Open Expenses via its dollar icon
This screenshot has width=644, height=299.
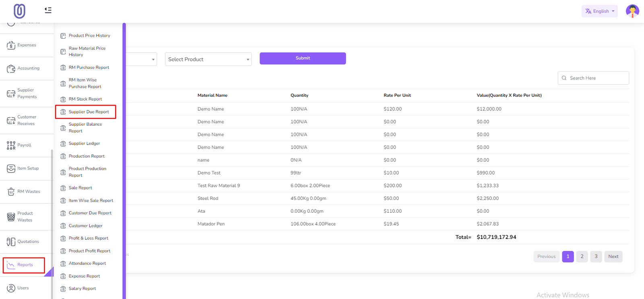point(11,46)
